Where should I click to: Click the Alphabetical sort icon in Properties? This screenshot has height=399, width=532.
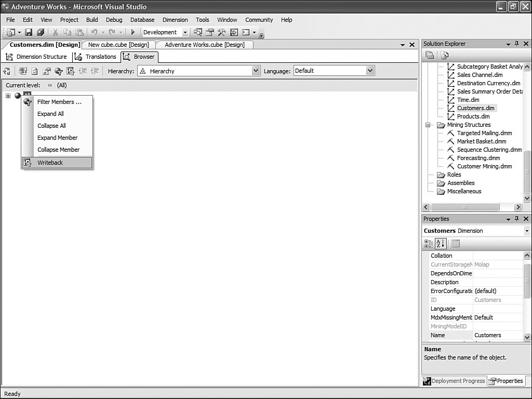(441, 244)
